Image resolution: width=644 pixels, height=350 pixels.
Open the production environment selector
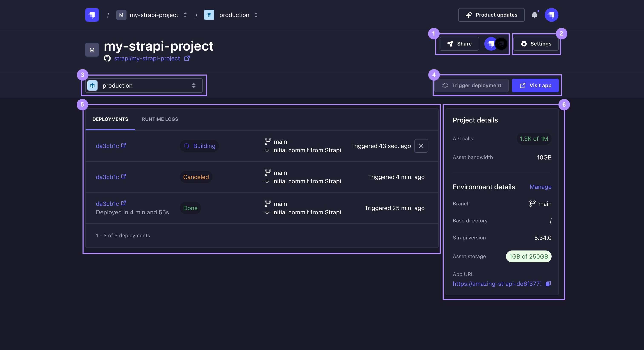click(x=144, y=85)
